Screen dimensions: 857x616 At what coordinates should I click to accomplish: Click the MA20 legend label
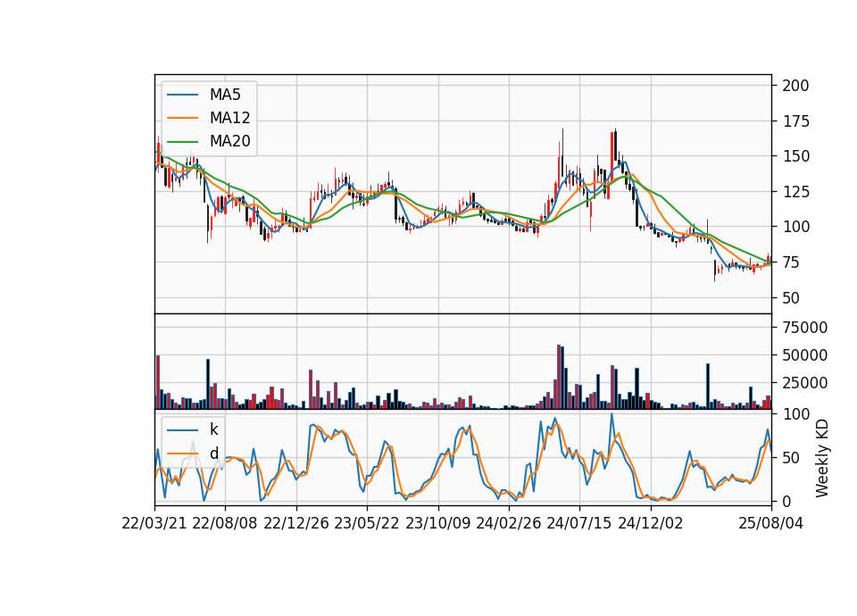point(229,141)
